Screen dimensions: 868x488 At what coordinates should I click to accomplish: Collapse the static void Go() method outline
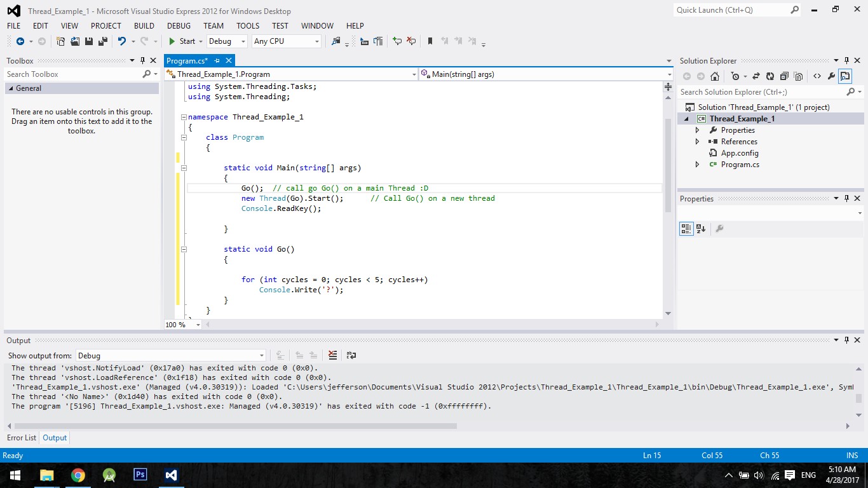[184, 250]
